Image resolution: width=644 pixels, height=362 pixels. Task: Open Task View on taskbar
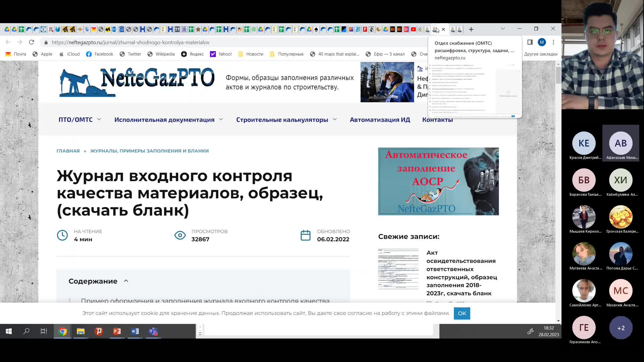[x=44, y=331]
